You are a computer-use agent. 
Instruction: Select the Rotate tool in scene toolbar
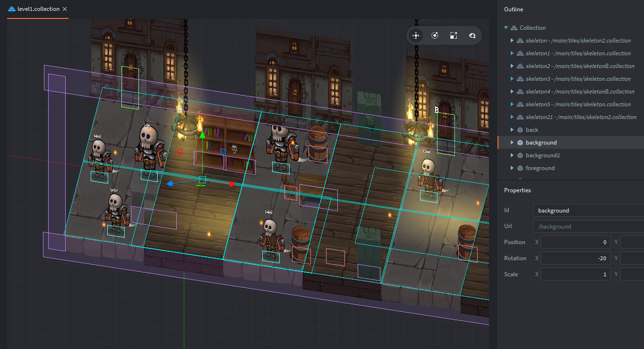point(435,35)
